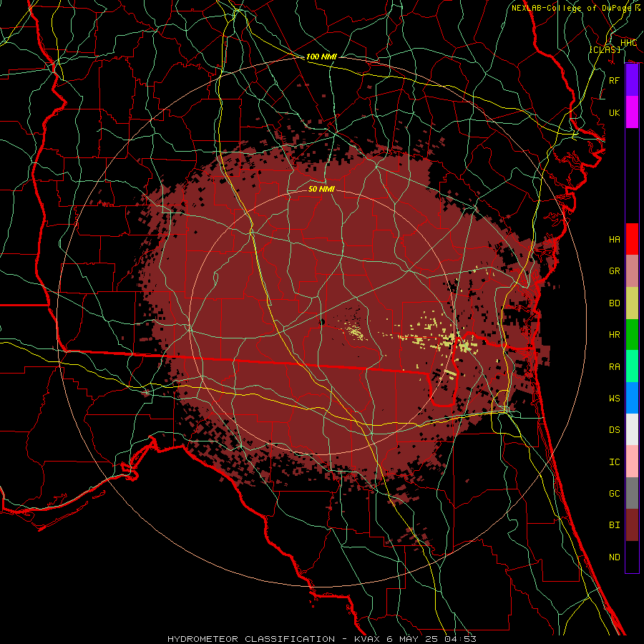Click the IC legend label
This screenshot has width=644, height=644.
[x=614, y=462]
